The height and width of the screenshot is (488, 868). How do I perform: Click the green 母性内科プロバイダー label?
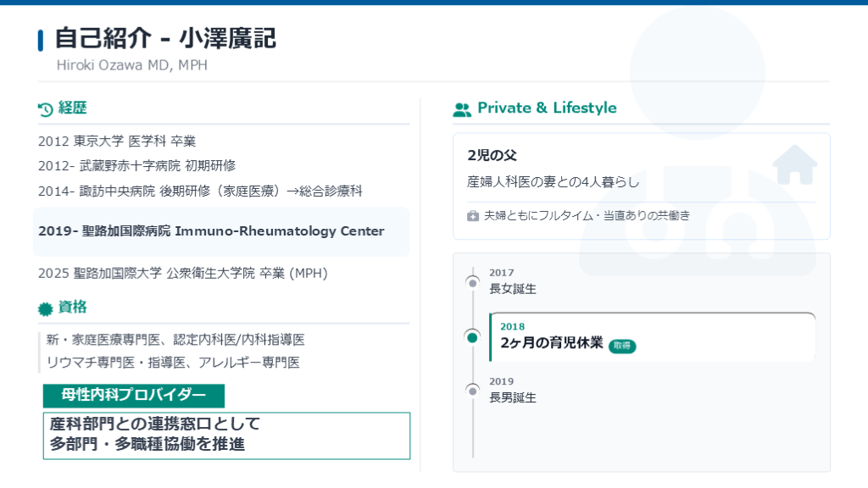[x=134, y=396]
